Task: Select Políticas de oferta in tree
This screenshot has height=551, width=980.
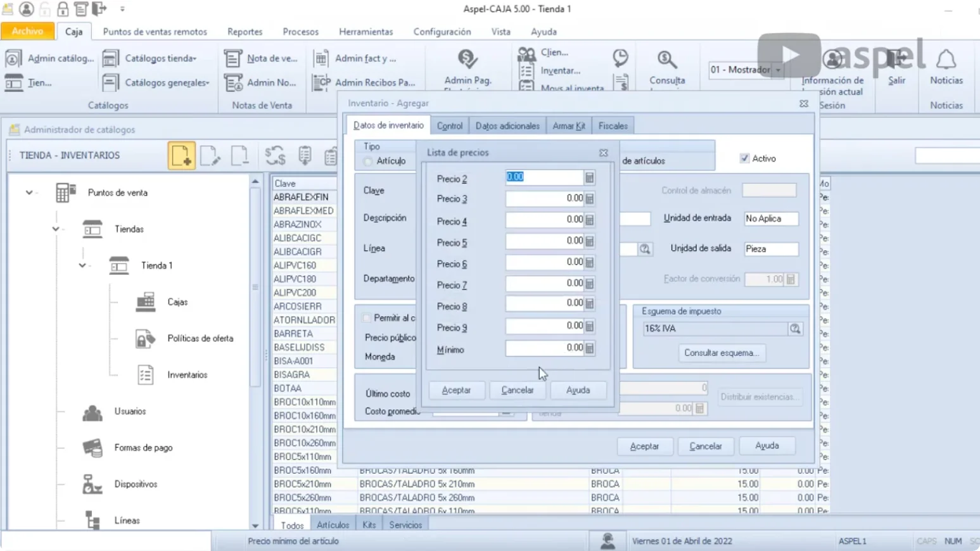Action: coord(200,339)
